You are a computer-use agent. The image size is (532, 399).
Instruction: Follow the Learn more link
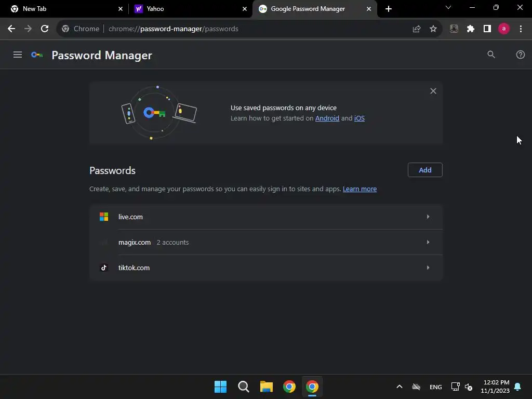coord(360,189)
